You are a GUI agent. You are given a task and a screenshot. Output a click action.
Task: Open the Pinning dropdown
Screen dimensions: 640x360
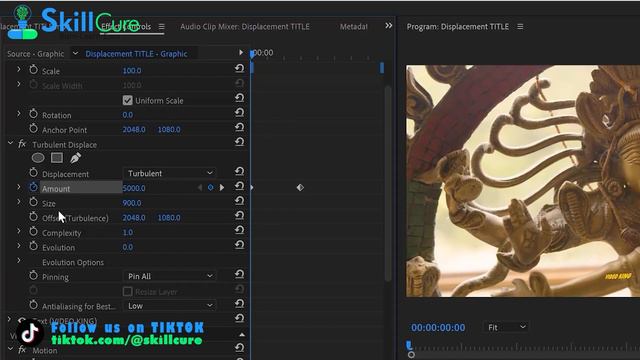[x=170, y=276]
